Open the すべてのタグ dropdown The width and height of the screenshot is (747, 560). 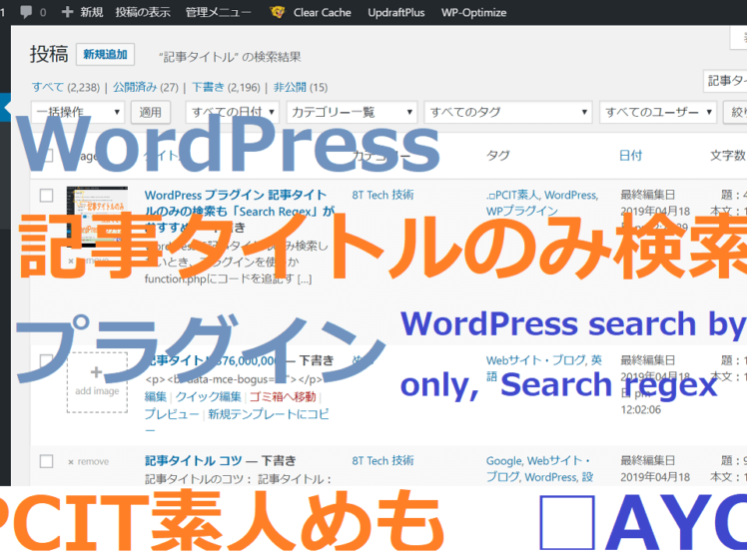[x=508, y=112]
